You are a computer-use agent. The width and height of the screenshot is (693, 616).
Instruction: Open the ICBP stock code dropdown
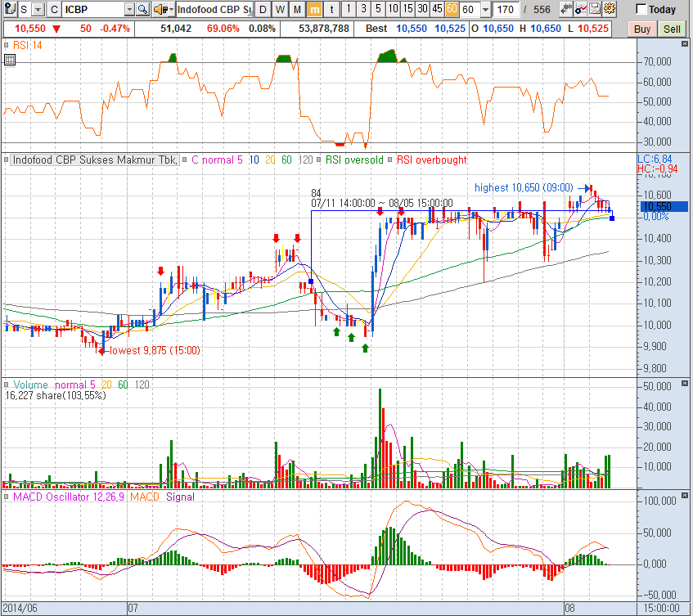click(130, 10)
